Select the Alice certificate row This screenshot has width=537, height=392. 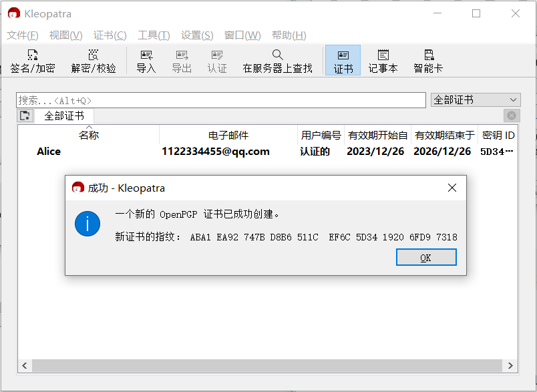pos(267,152)
